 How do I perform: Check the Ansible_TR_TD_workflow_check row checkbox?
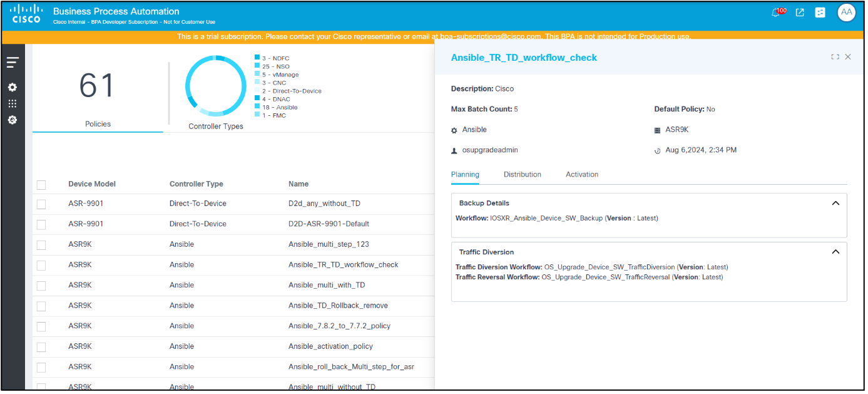[41, 265]
